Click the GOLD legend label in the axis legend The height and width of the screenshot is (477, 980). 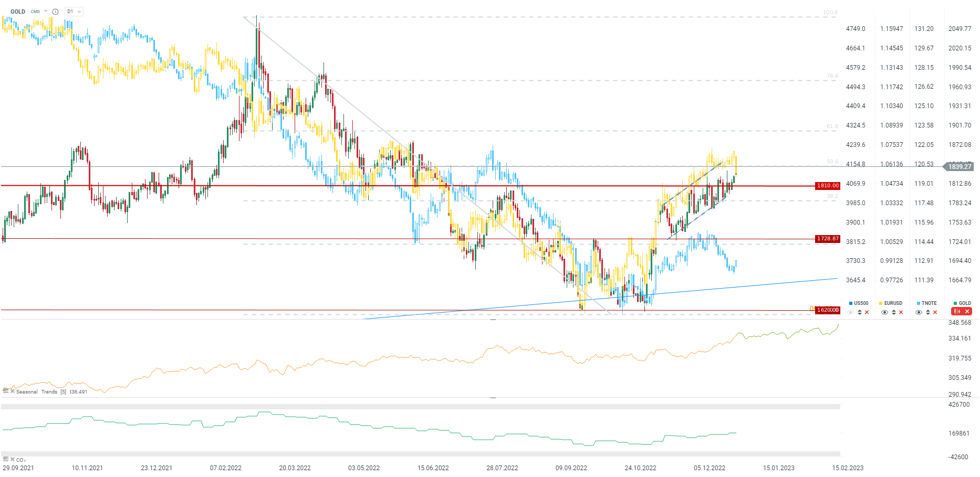(x=965, y=303)
